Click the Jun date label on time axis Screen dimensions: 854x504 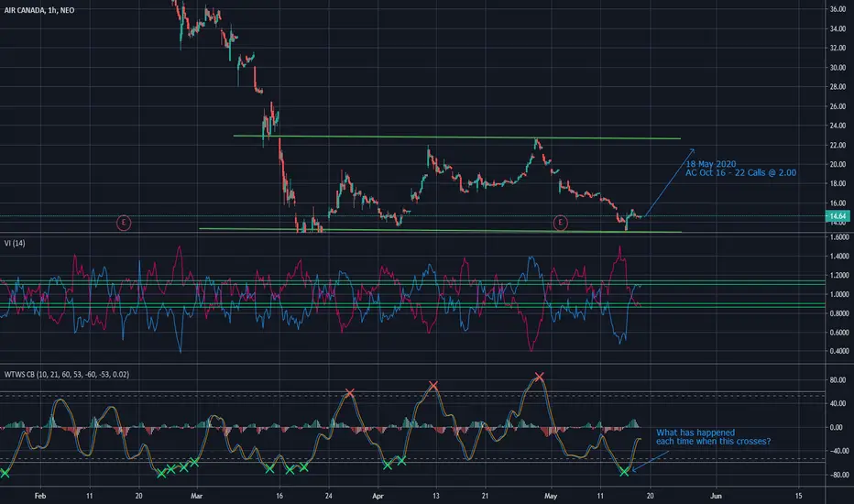(x=716, y=496)
